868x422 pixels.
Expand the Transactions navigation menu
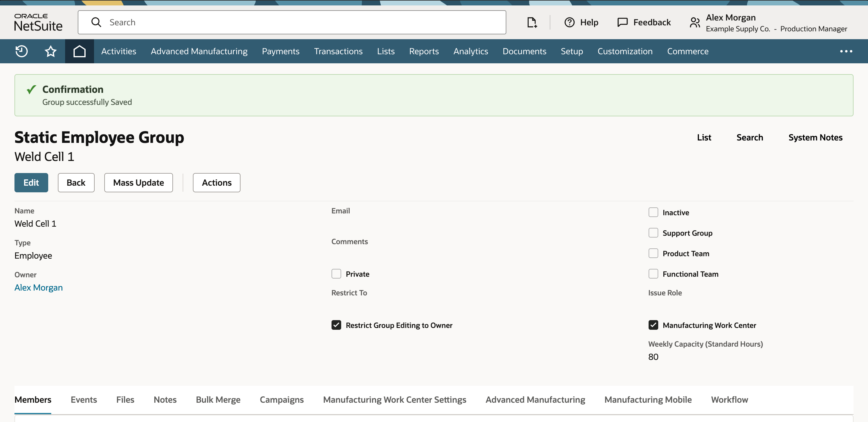click(x=338, y=51)
